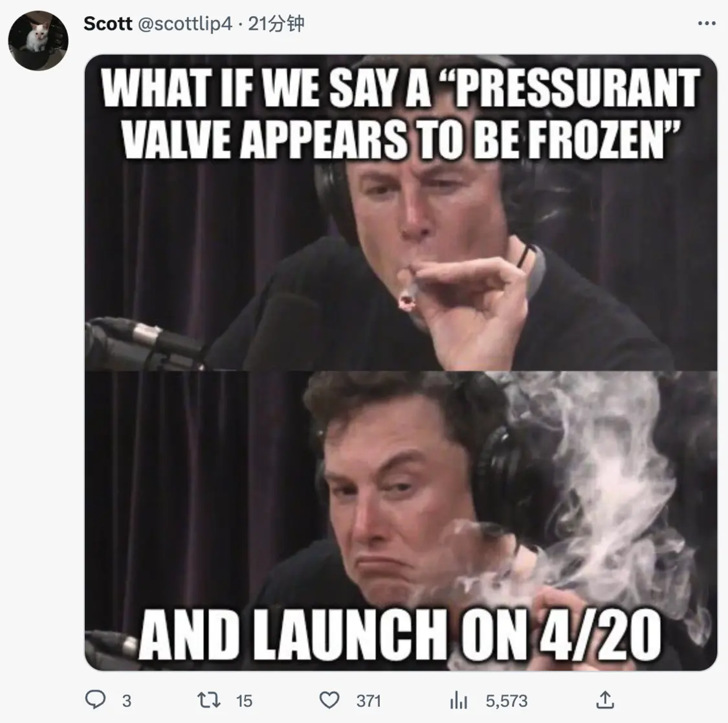This screenshot has width=728, height=723.
Task: Click the view count 5,573
Action: (x=507, y=701)
